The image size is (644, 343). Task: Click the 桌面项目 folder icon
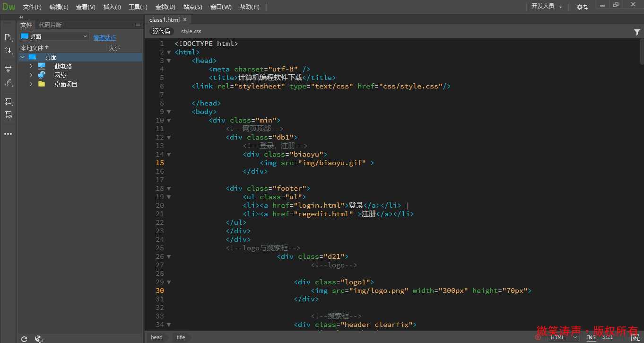click(42, 84)
